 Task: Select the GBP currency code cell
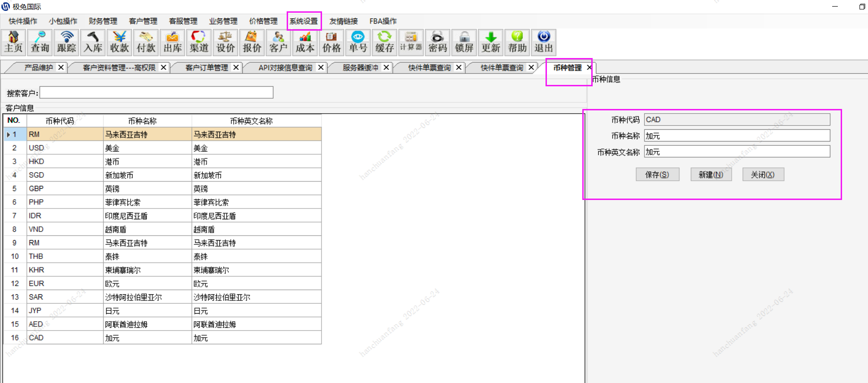(x=65, y=189)
